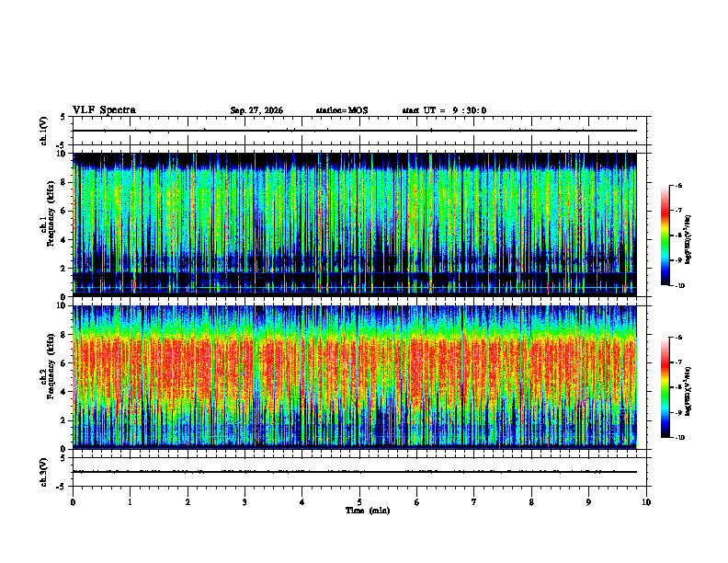Click the Time (min) axis label
This screenshot has width=728, height=563.
[x=368, y=511]
